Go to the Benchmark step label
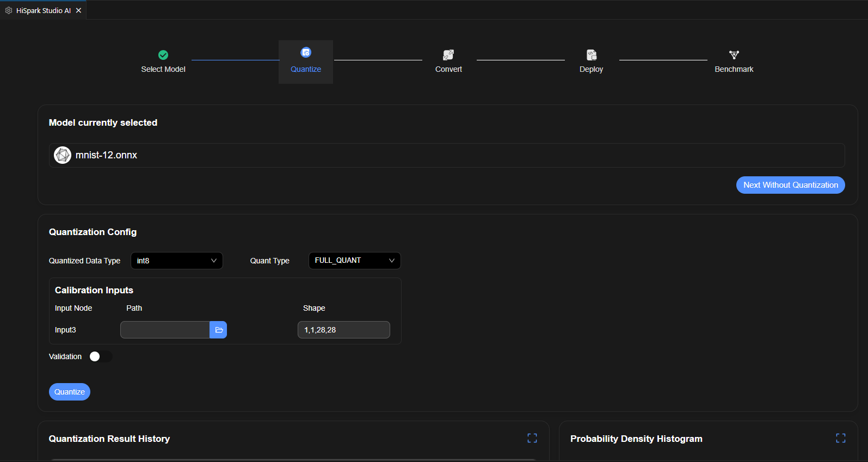Image resolution: width=868 pixels, height=462 pixels. [x=734, y=69]
